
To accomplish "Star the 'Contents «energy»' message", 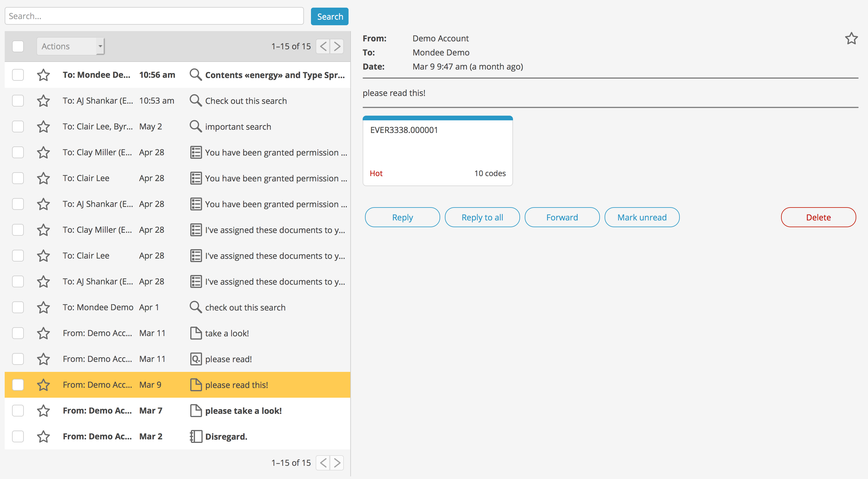I will tap(43, 75).
